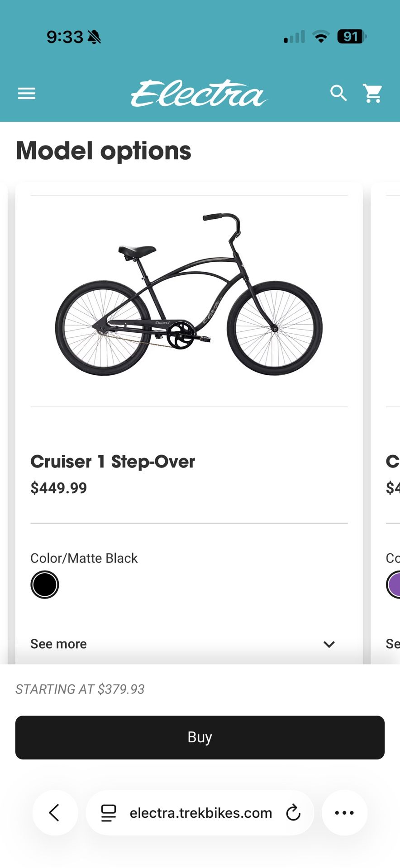400x868 pixels.
Task: Open the page display icon in address bar
Action: point(108,812)
